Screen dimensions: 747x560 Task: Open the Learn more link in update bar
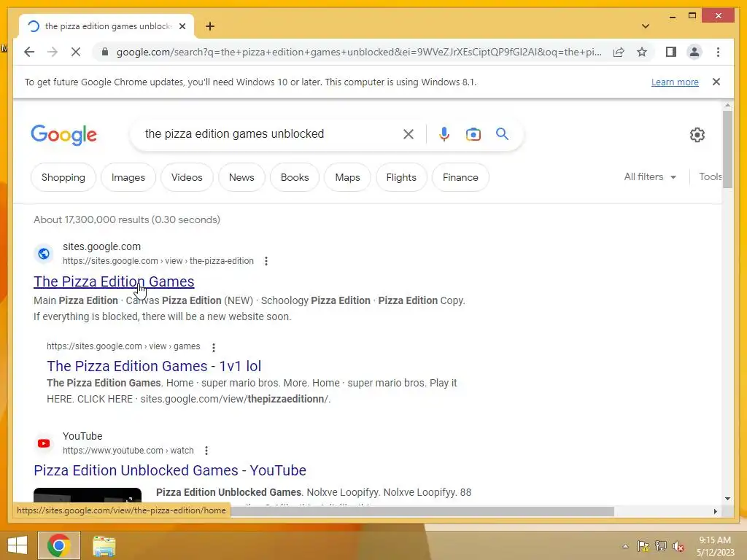click(x=675, y=82)
